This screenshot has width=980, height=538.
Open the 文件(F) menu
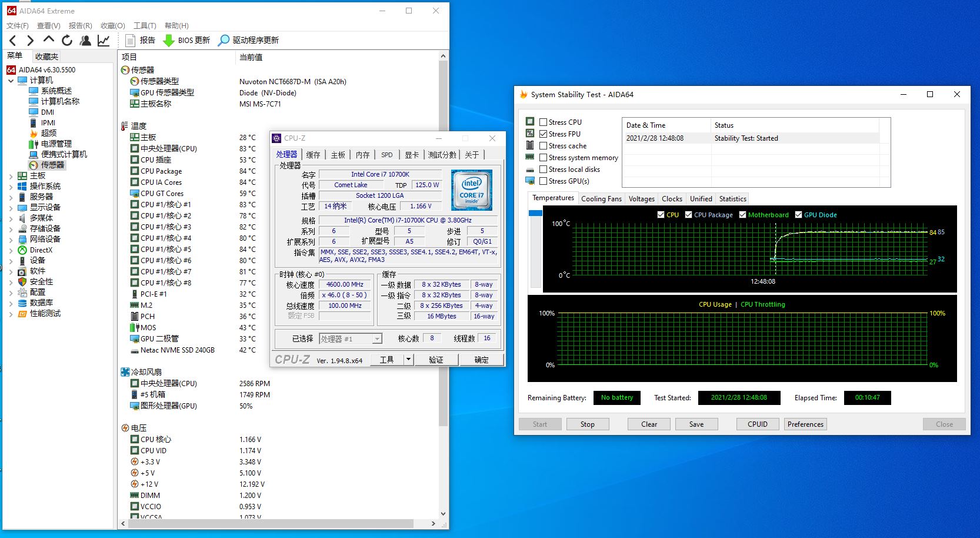coord(18,26)
